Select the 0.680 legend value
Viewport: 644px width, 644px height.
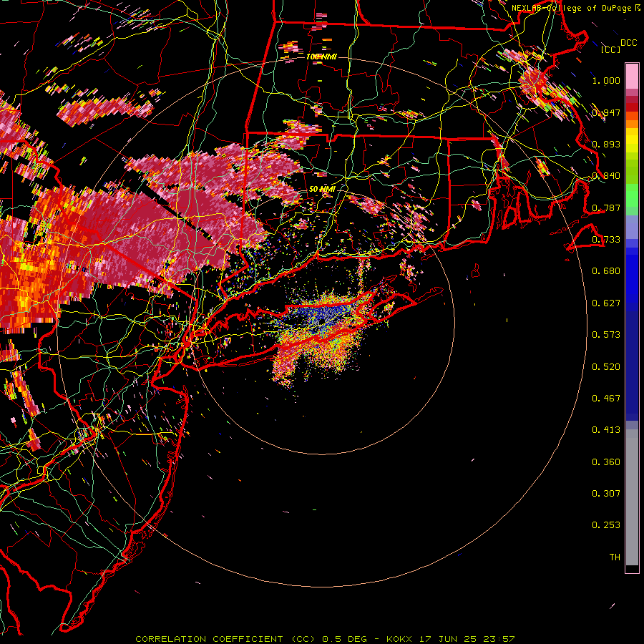click(606, 271)
